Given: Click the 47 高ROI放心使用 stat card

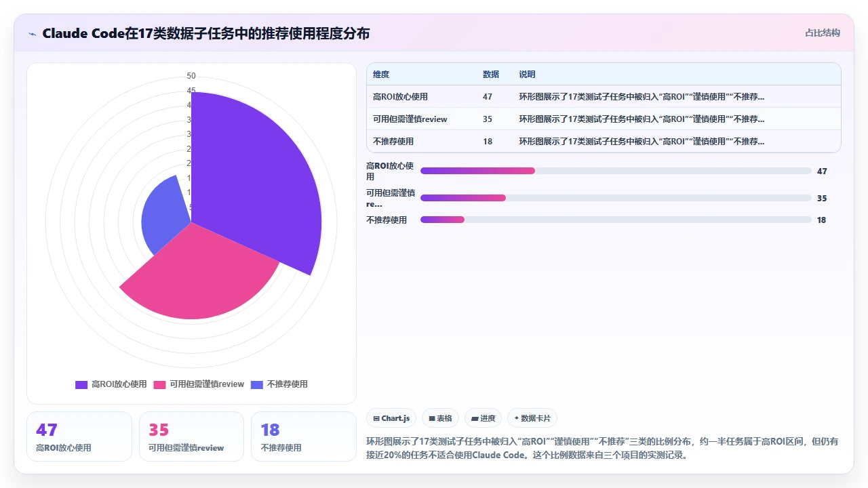Looking at the screenshot, I should click(79, 436).
